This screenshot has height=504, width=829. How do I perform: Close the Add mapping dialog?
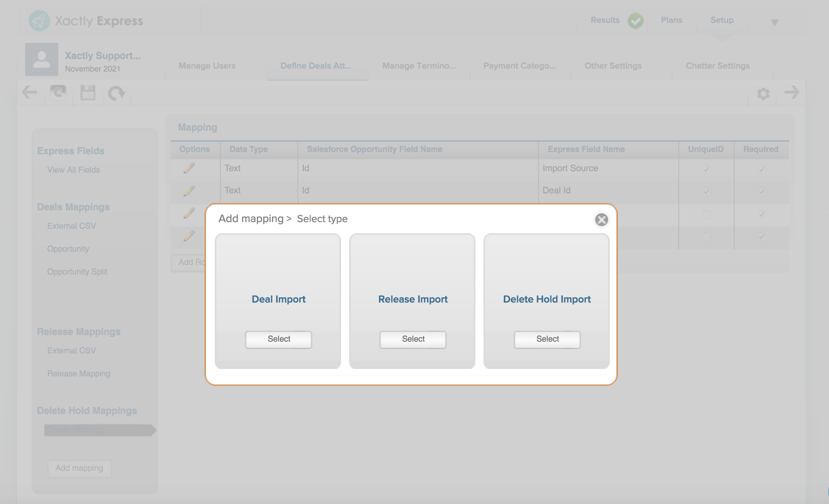coord(601,220)
